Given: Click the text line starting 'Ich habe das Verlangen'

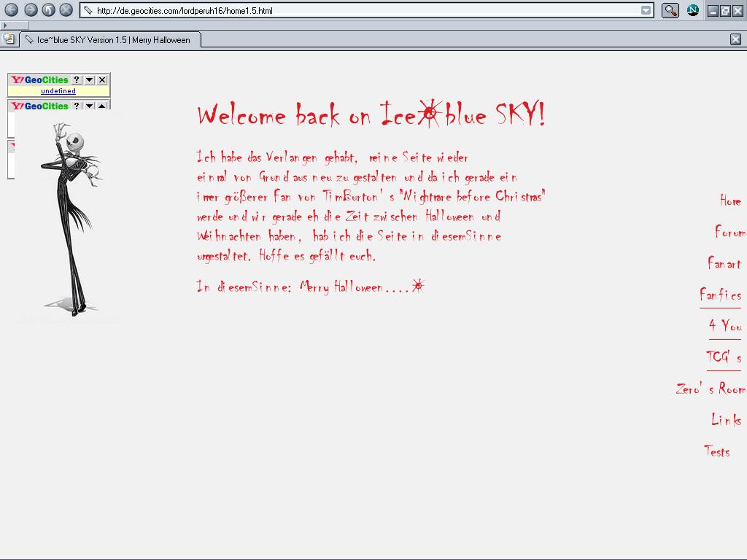Looking at the screenshot, I should (333, 157).
